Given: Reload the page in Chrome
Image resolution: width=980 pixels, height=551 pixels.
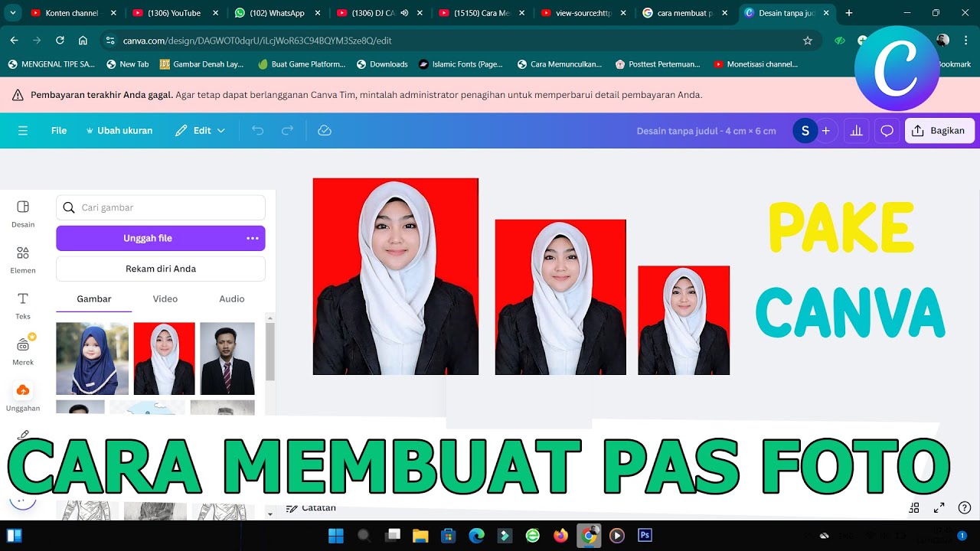Looking at the screenshot, I should [60, 41].
